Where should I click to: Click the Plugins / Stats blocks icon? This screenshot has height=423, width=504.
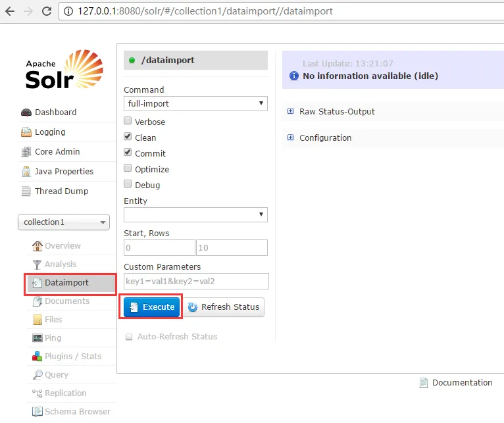38,356
